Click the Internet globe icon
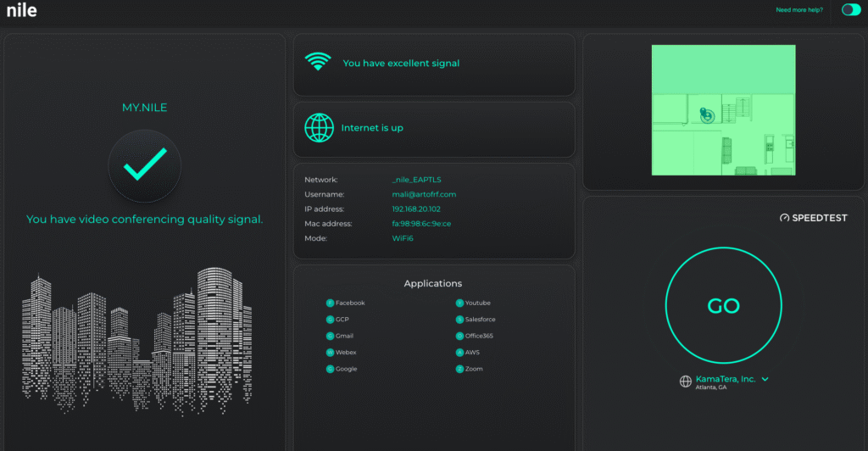 319,128
